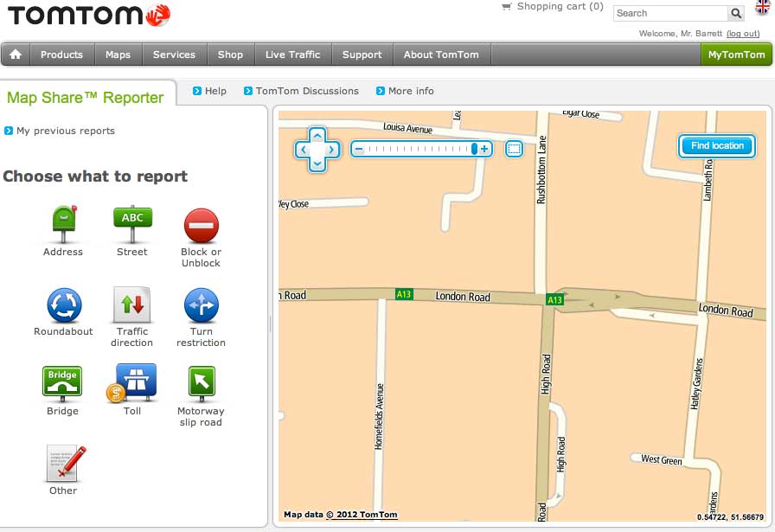
Task: Select the Map Share Reporter tab
Action: click(x=85, y=98)
